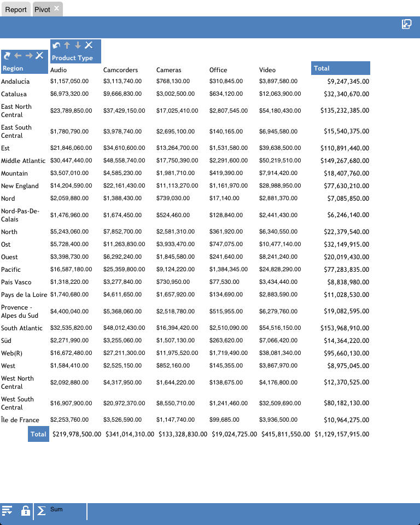Select the East North Central row label
Screen dimensions: 420x525
click(16, 110)
